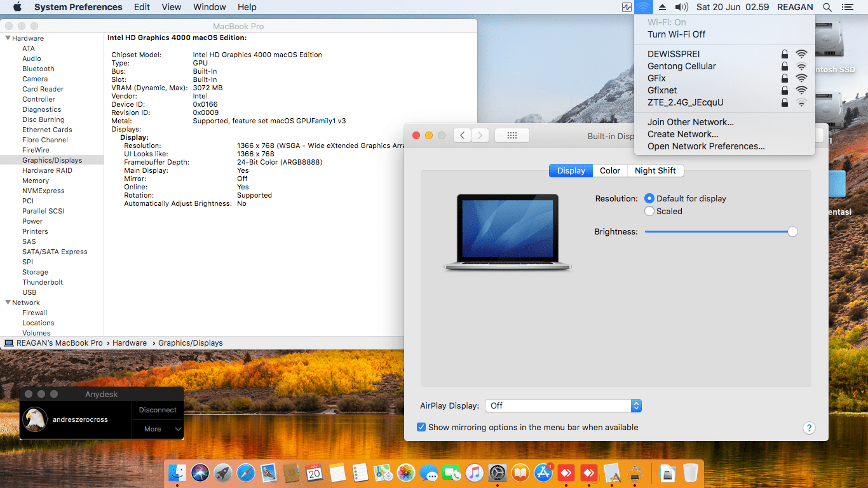The width and height of the screenshot is (868, 488).
Task: Open Safari from the dock
Action: [246, 473]
